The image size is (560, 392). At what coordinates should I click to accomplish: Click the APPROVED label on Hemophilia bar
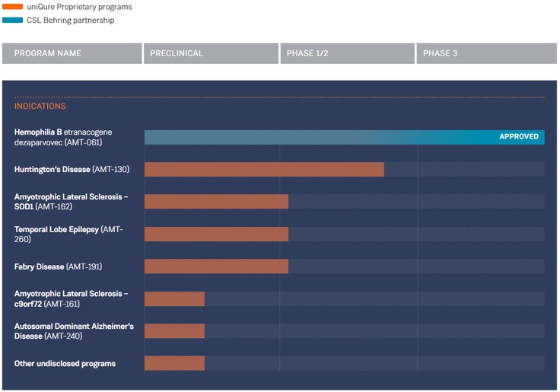(x=518, y=137)
